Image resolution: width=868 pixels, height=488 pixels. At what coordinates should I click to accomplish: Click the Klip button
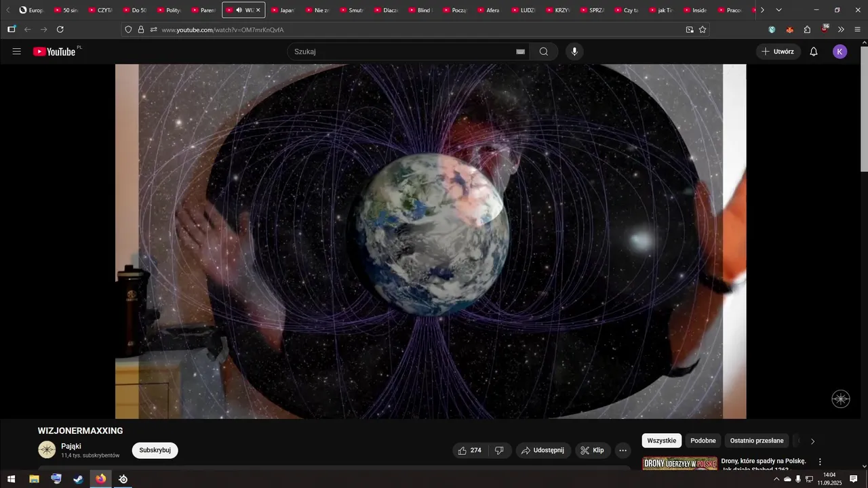[593, 450]
